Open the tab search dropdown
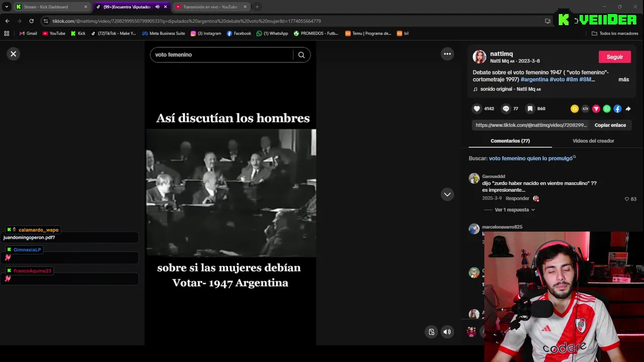The height and width of the screenshot is (362, 644). [x=6, y=7]
